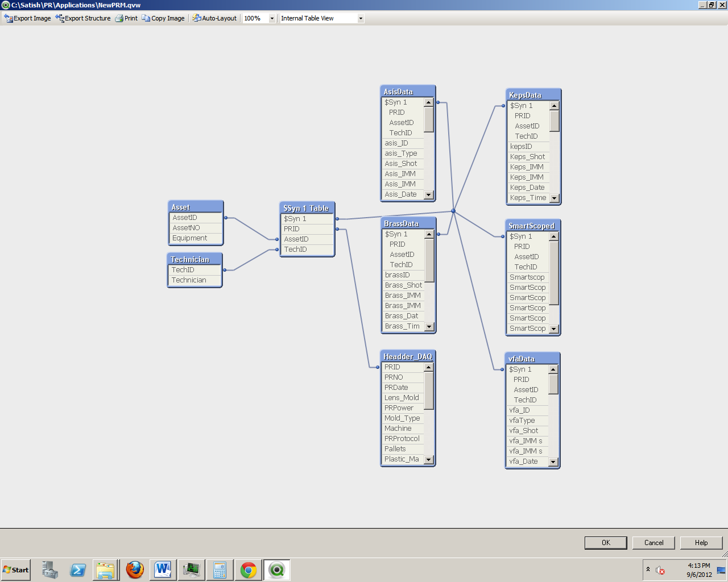Open the Internal Table View dropdown
Screen dimensions: 728x582
tap(360, 19)
